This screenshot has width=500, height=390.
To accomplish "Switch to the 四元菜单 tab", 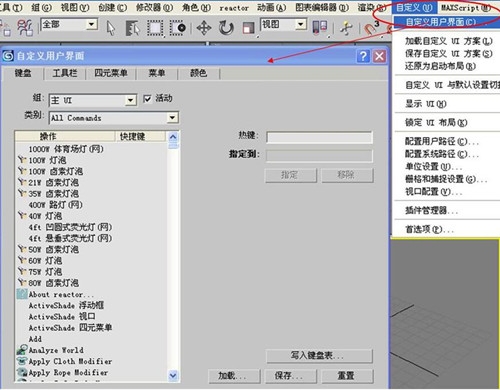I will coord(111,73).
